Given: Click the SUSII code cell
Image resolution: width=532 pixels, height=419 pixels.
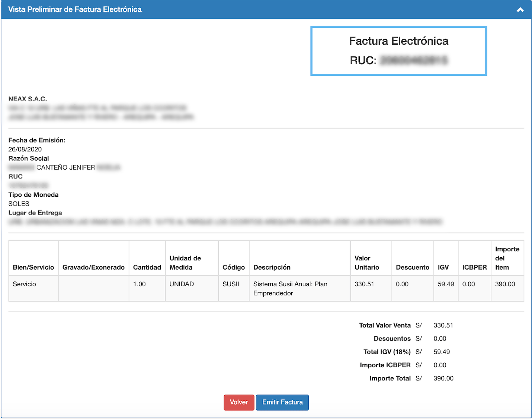Looking at the screenshot, I should point(231,284).
